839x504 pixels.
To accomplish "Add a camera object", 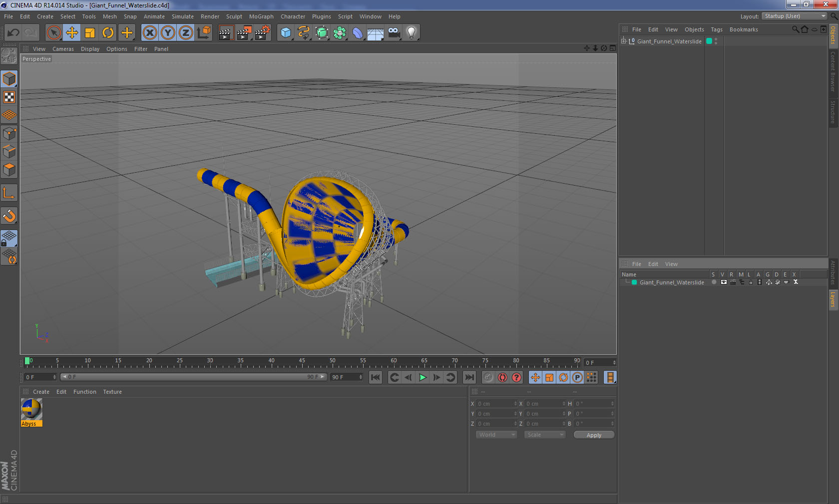I will [394, 33].
